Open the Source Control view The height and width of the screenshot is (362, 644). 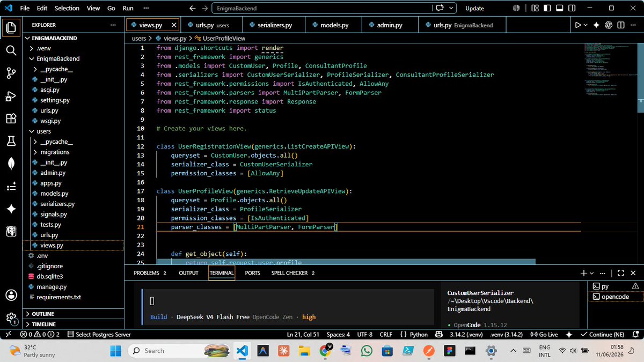(11, 73)
